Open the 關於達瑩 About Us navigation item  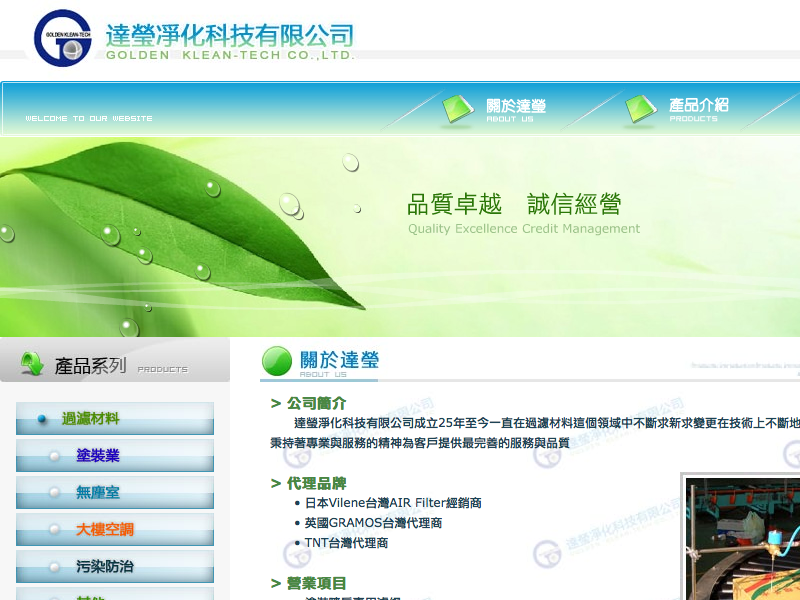coord(515,108)
